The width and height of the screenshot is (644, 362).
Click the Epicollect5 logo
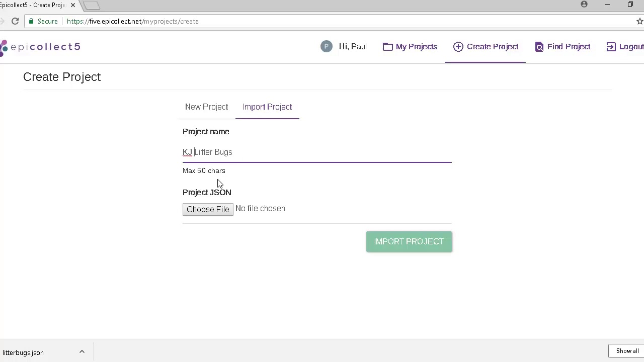click(40, 47)
